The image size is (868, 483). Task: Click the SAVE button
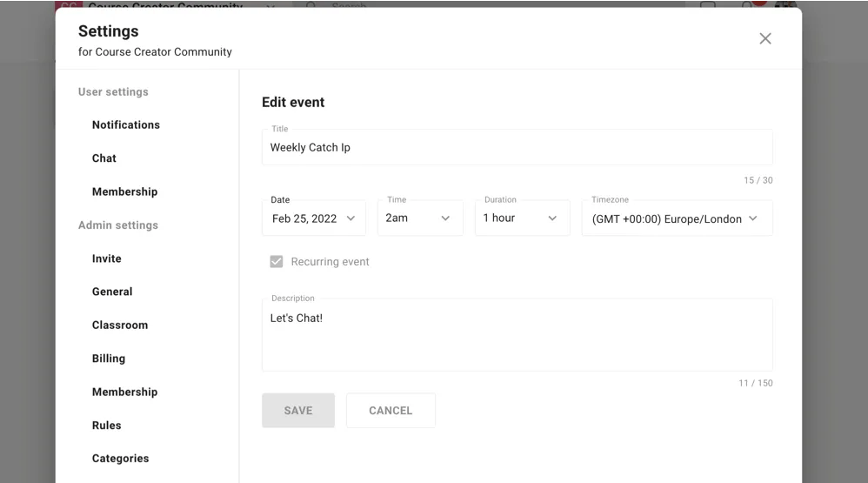(x=298, y=411)
